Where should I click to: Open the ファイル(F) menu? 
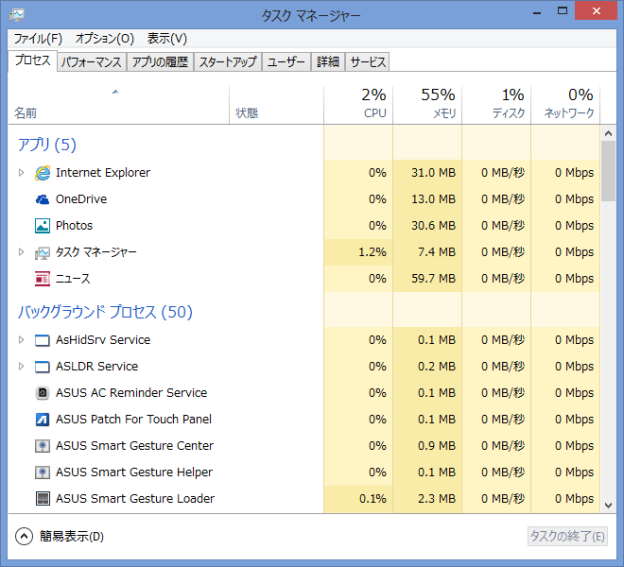tap(38, 39)
